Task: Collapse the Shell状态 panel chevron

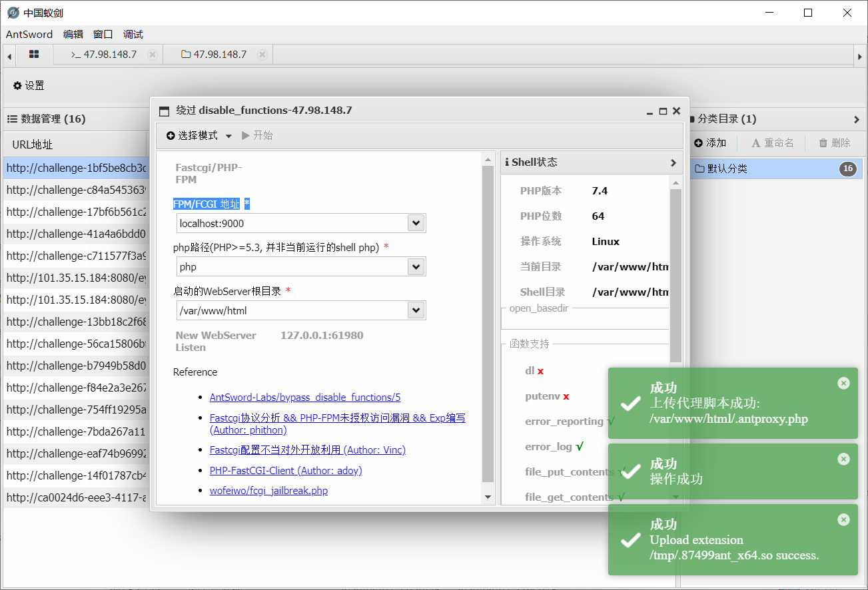Action: (673, 162)
